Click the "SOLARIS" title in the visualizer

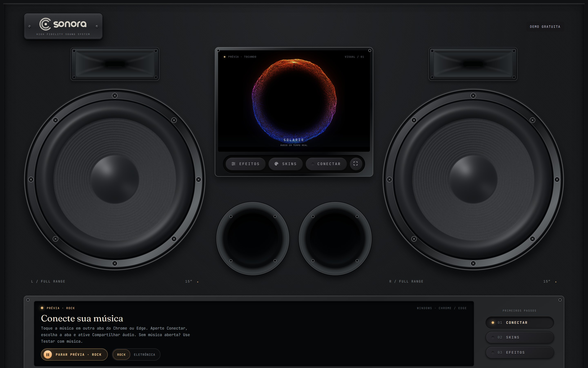pos(294,140)
